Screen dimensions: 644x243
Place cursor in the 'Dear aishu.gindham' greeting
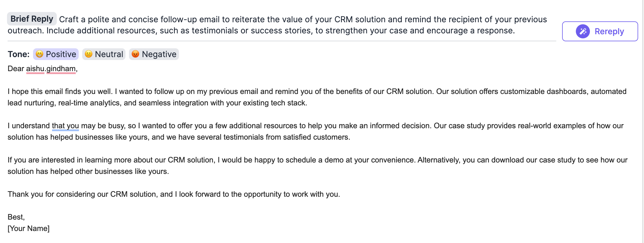click(42, 69)
